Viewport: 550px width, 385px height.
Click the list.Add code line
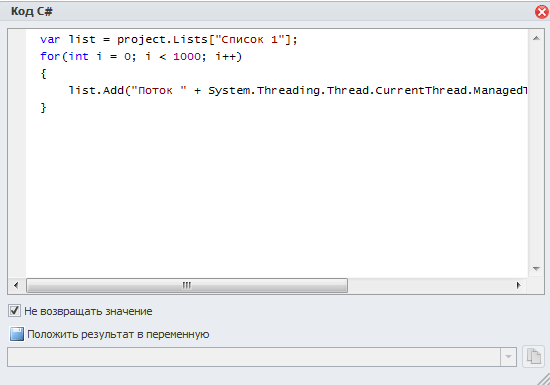pyautogui.click(x=297, y=90)
